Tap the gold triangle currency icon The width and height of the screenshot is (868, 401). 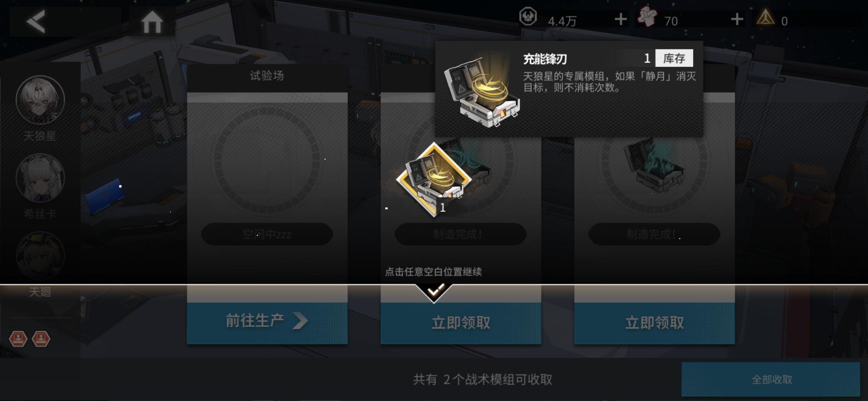coord(766,17)
